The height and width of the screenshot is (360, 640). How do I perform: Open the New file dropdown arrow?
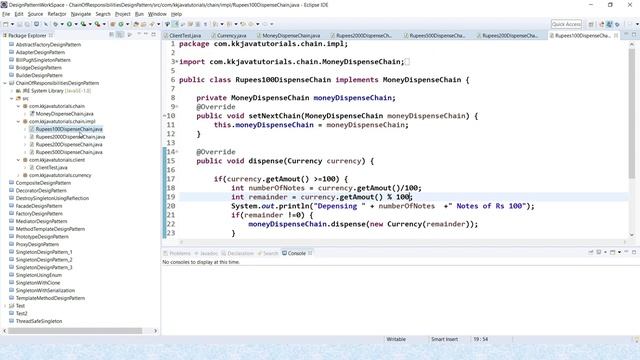click(x=12, y=24)
